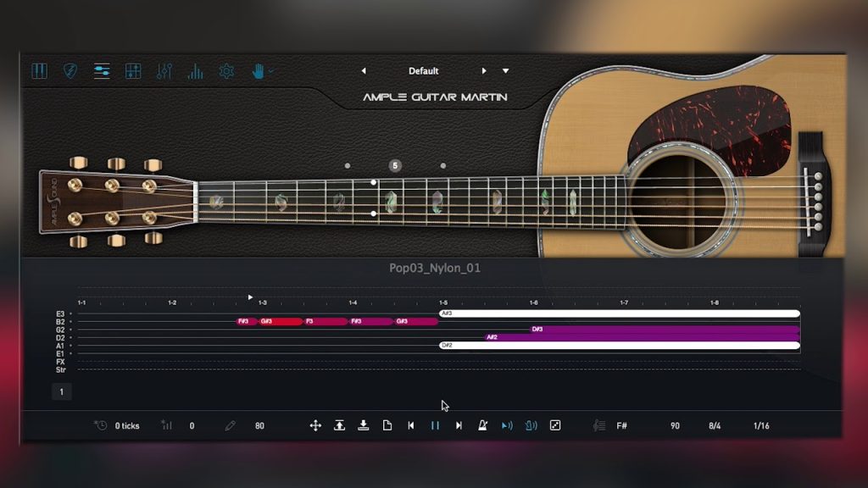Open settings with the gear icon
Viewport: 868px width, 488px height.
[226, 71]
